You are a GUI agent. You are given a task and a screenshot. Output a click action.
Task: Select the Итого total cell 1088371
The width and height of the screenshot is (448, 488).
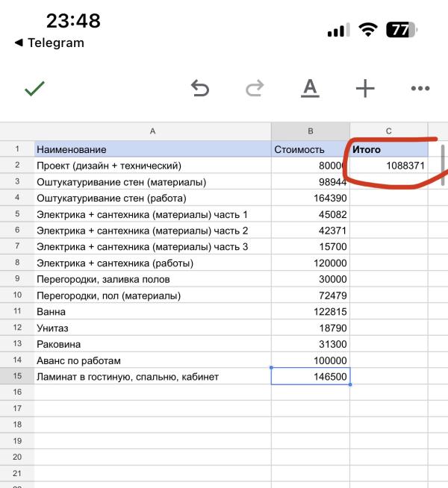tap(388, 166)
